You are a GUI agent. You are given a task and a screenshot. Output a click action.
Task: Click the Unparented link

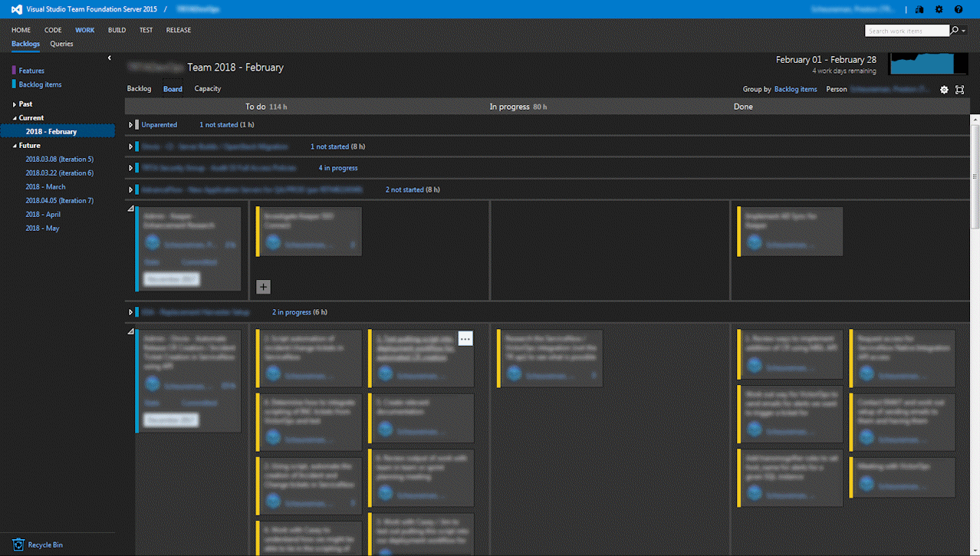[x=159, y=124]
